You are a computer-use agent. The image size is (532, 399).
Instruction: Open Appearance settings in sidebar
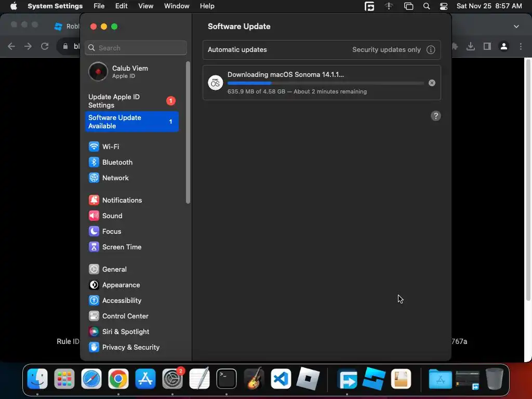coord(131,285)
